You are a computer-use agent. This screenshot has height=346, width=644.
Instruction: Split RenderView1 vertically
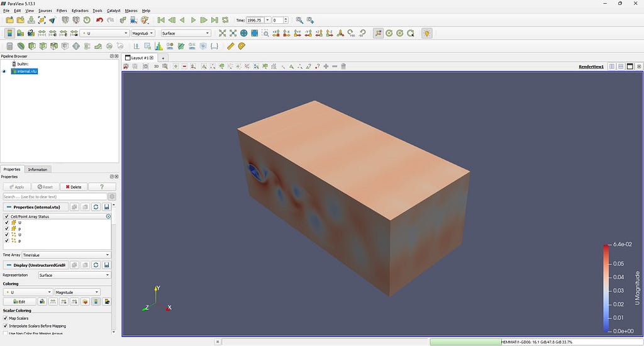click(621, 66)
